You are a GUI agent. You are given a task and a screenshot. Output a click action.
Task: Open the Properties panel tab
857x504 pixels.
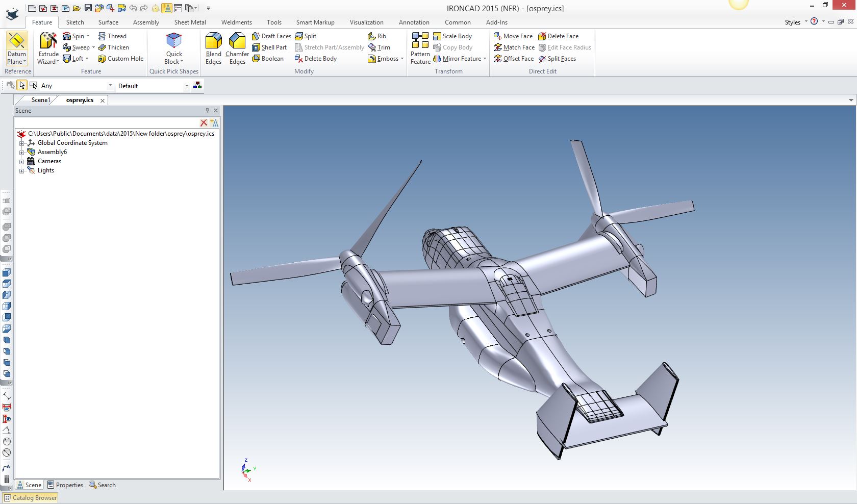click(x=65, y=485)
